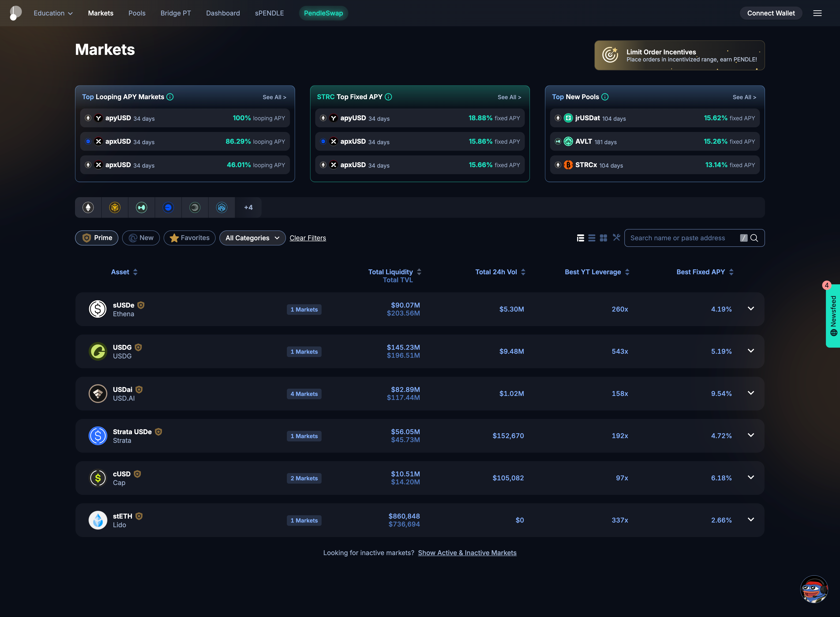Go to the Markets nav tab

pyautogui.click(x=101, y=13)
